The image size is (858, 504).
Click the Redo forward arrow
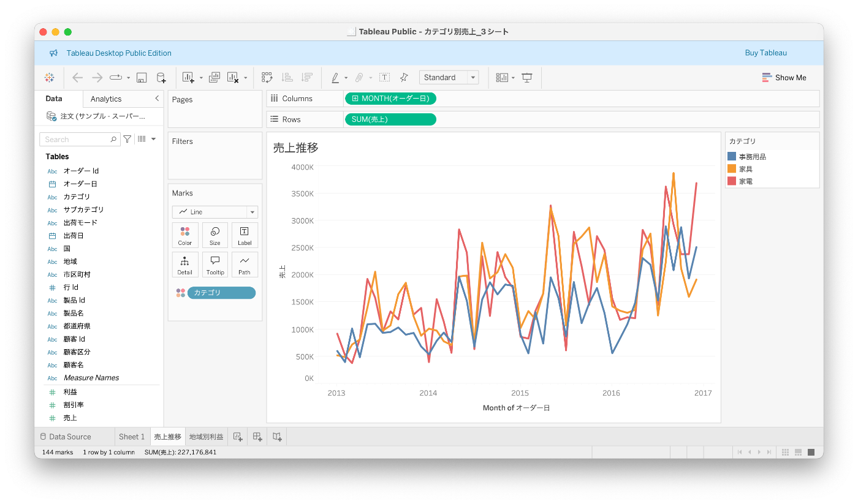click(x=97, y=78)
